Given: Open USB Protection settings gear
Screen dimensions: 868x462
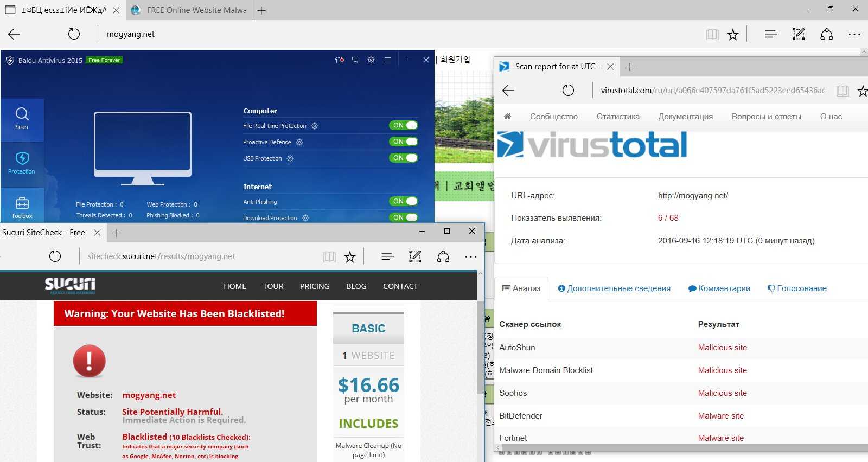Looking at the screenshot, I should point(290,158).
